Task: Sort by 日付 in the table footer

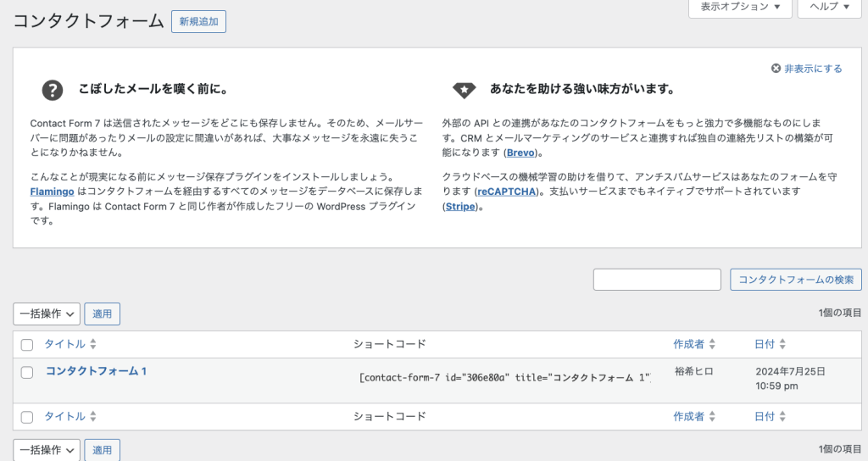Action: [765, 417]
